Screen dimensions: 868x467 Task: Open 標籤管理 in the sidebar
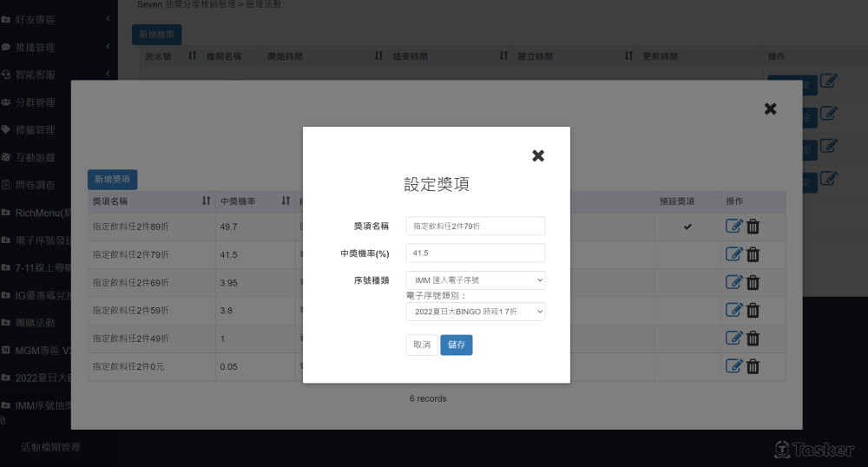point(35,130)
